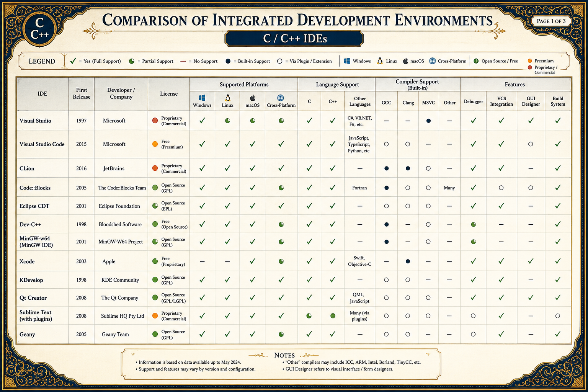Click the Linux penguin in the column header
This screenshot has height=392, width=588.
point(227,98)
